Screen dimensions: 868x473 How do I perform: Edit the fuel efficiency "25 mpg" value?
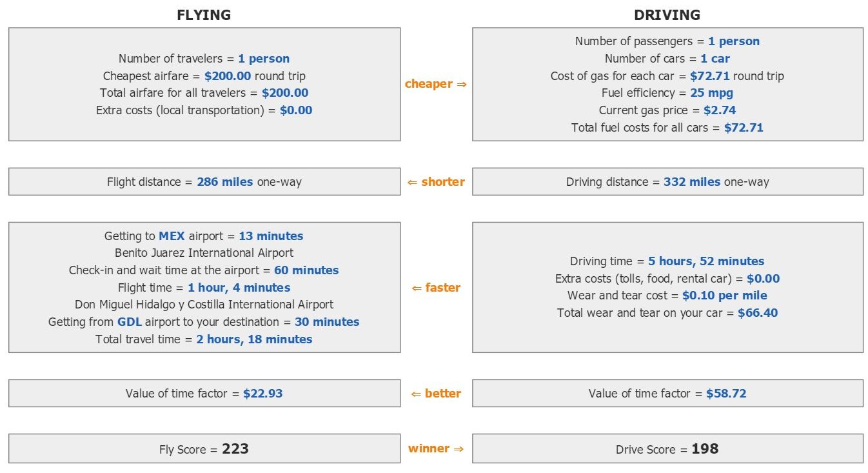(711, 93)
